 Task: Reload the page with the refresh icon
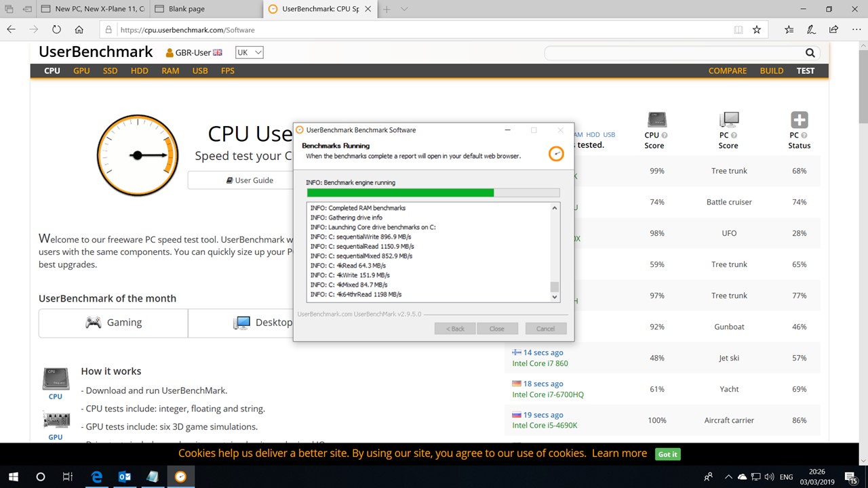click(x=56, y=30)
